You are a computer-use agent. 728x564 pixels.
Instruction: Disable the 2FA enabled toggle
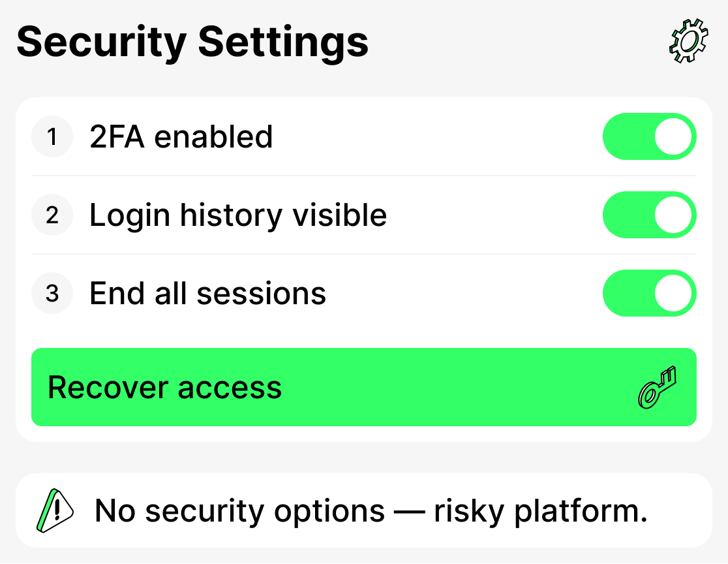649,136
